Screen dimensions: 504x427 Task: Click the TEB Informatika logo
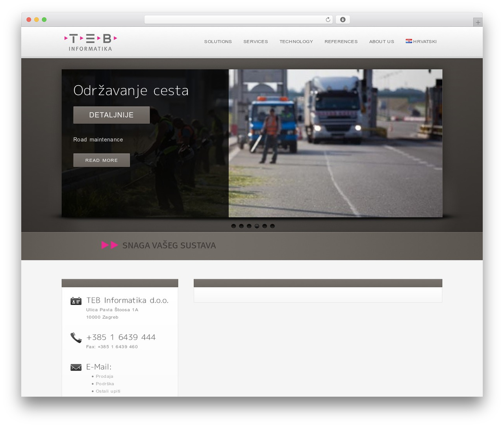[x=91, y=43]
